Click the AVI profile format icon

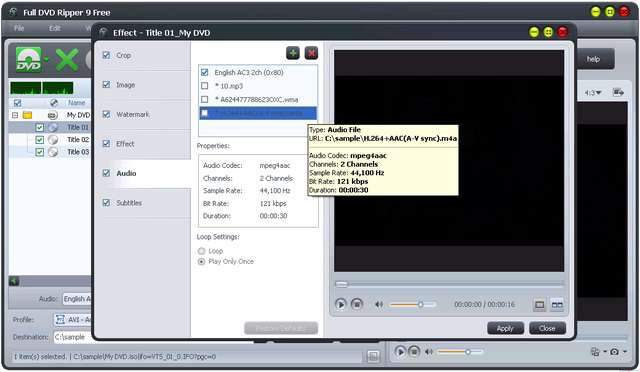click(x=60, y=319)
